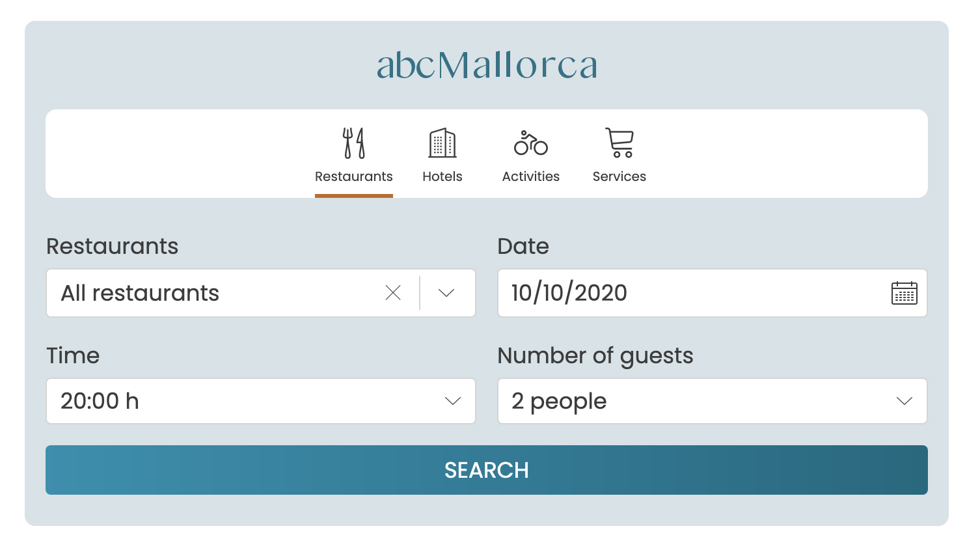
Task: Expand the Time dropdown arrow
Action: point(453,401)
